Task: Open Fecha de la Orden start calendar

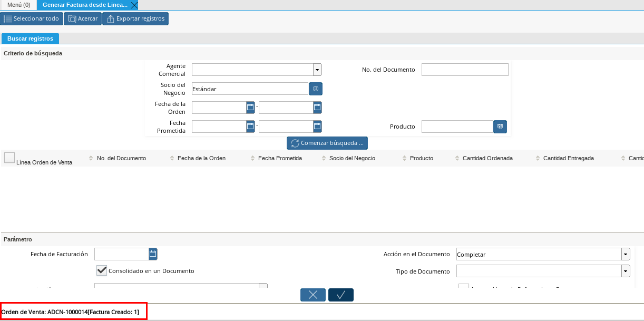Action: pyautogui.click(x=250, y=108)
